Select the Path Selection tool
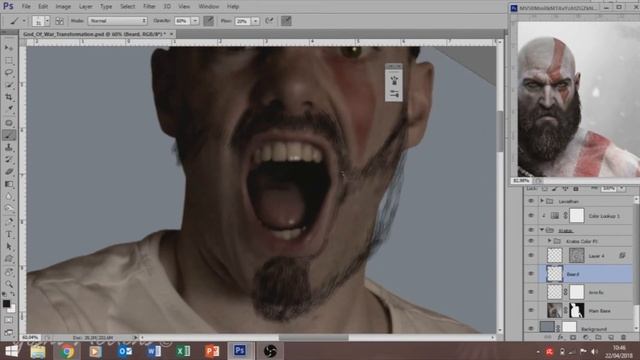 coord(9,247)
